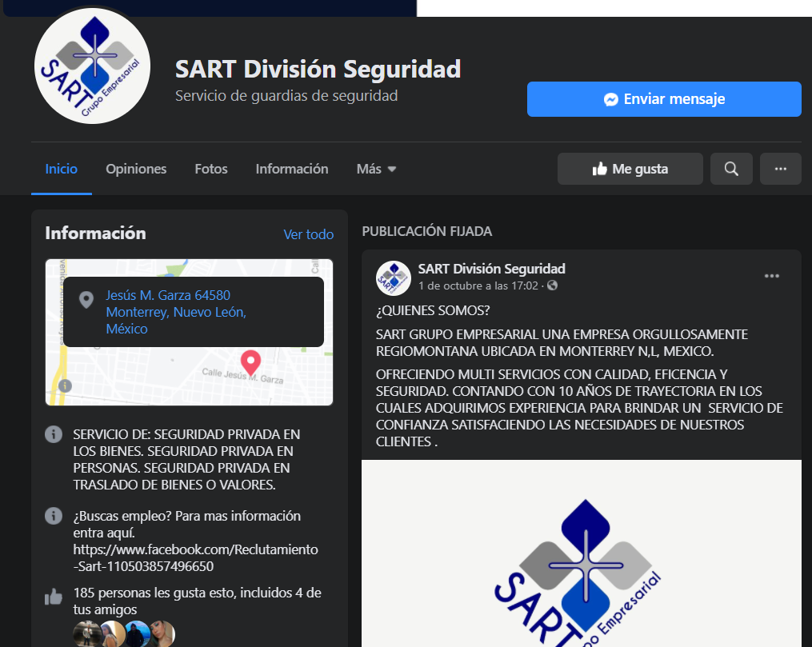Image resolution: width=812 pixels, height=647 pixels.
Task: Click the ¿QUIENES SOMOS? post text
Action: (x=433, y=310)
